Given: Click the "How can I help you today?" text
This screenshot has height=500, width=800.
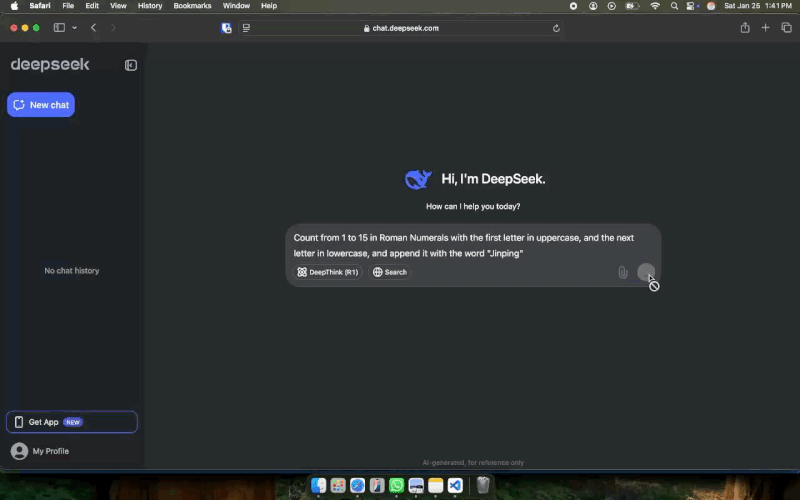Looking at the screenshot, I should pos(473,206).
